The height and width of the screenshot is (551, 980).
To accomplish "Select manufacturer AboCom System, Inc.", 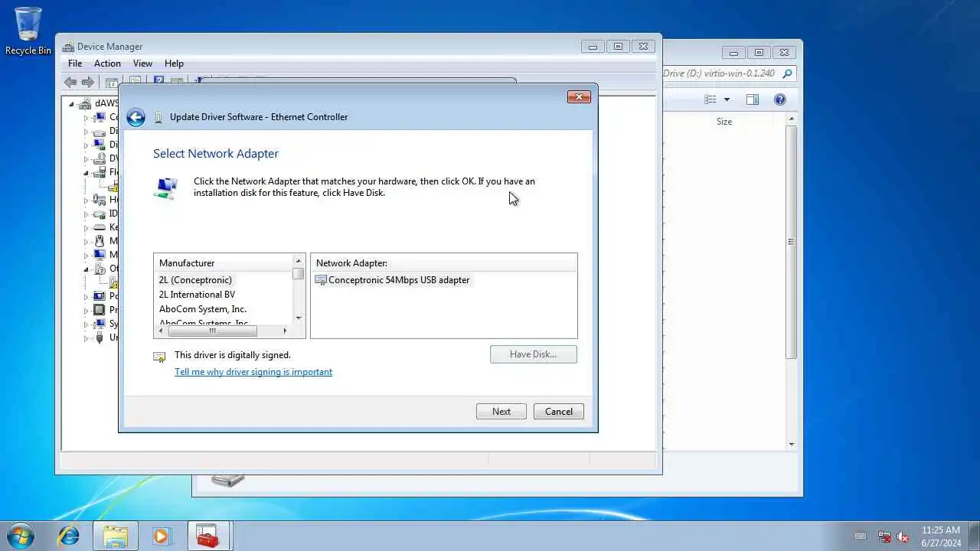I will [x=203, y=309].
